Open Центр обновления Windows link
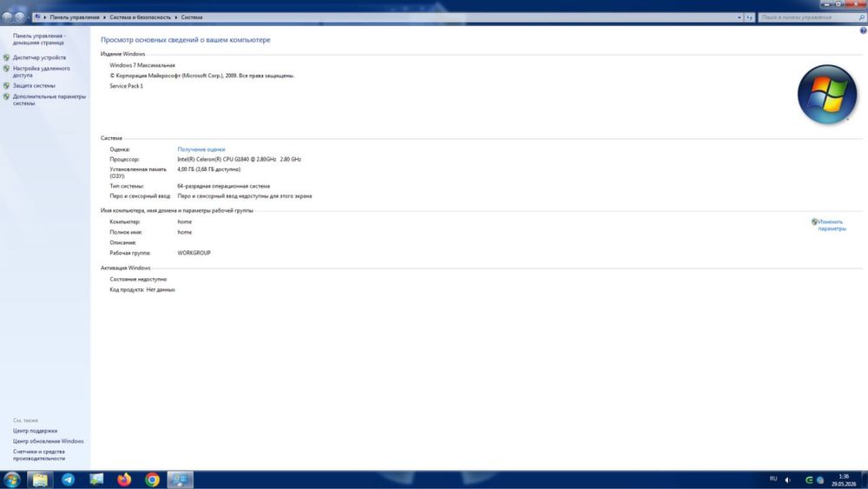868x489 pixels. tap(48, 441)
